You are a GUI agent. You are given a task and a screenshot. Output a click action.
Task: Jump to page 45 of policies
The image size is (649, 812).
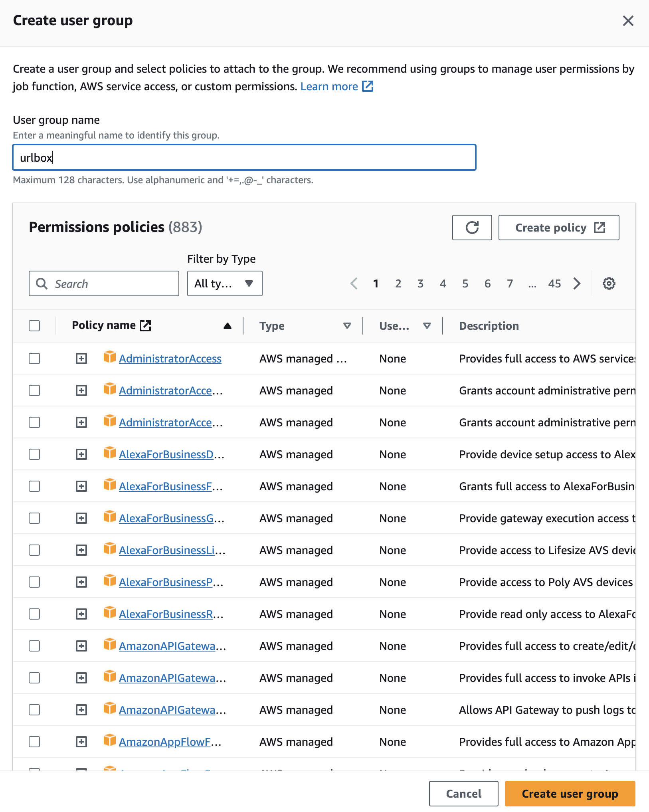(x=554, y=283)
